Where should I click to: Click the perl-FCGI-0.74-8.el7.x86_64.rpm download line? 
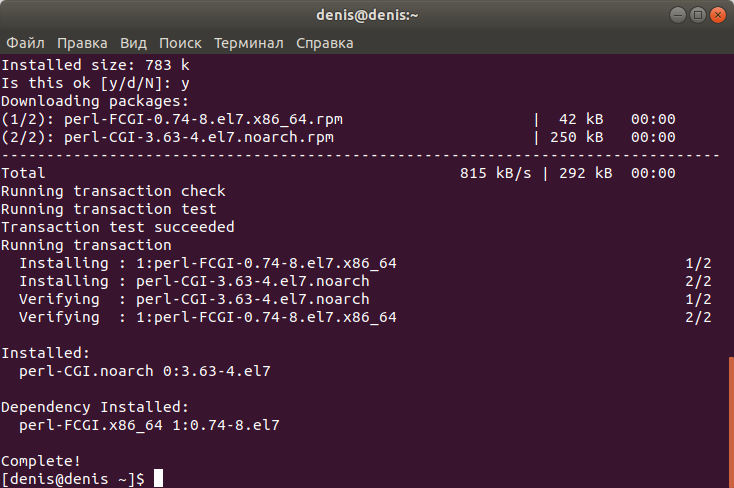coord(338,119)
